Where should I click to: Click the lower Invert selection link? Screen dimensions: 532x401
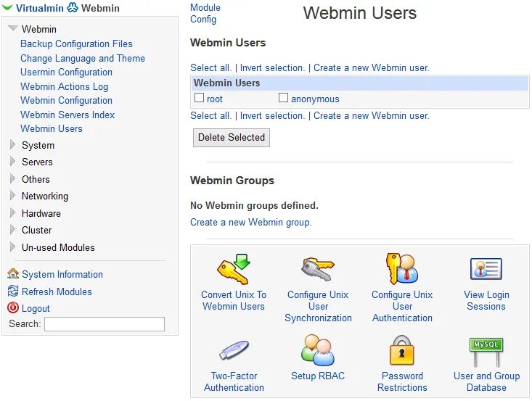(272, 115)
